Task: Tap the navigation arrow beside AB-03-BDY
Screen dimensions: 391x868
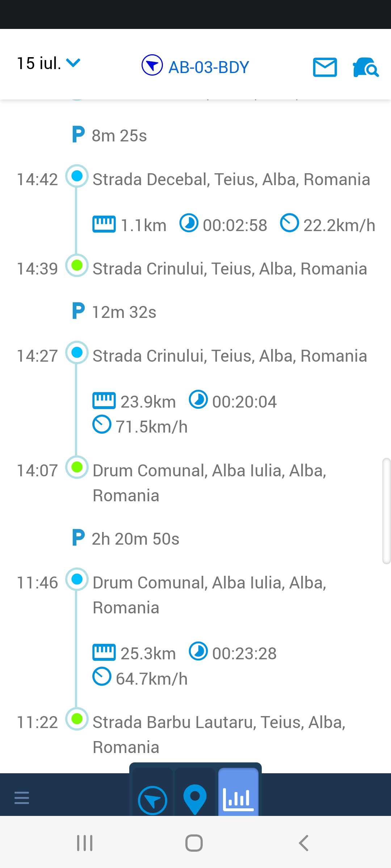Action: [x=152, y=65]
